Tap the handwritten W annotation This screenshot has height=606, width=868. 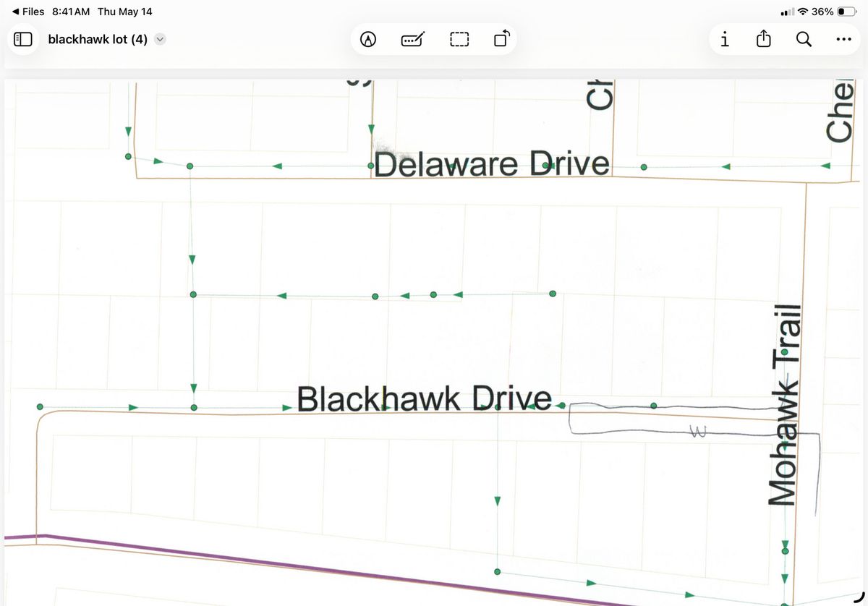pyautogui.click(x=697, y=432)
